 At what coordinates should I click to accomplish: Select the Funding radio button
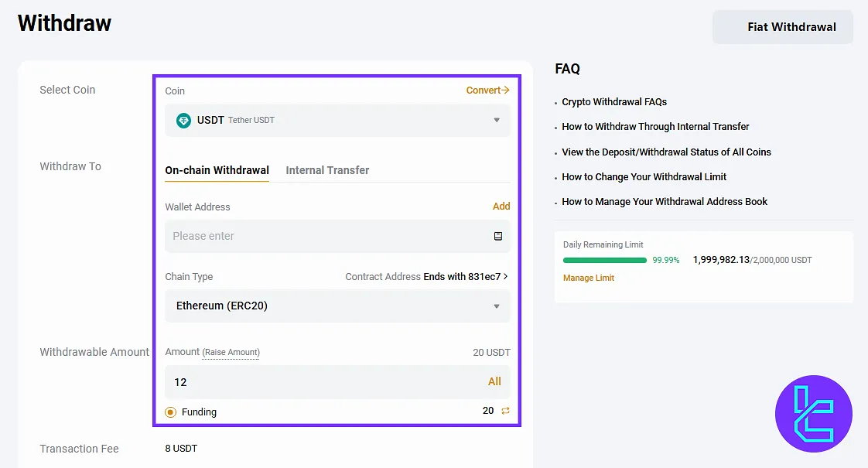(x=170, y=412)
